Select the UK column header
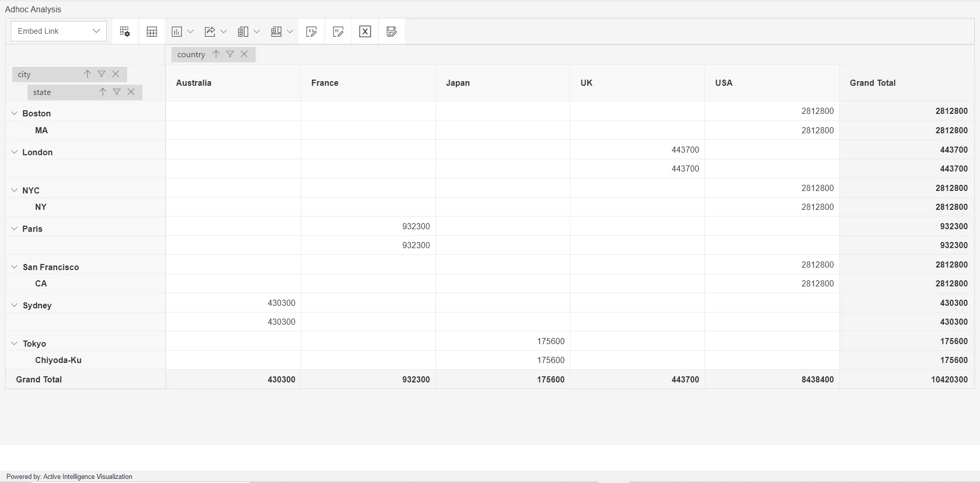The height and width of the screenshot is (483, 980). pos(637,83)
